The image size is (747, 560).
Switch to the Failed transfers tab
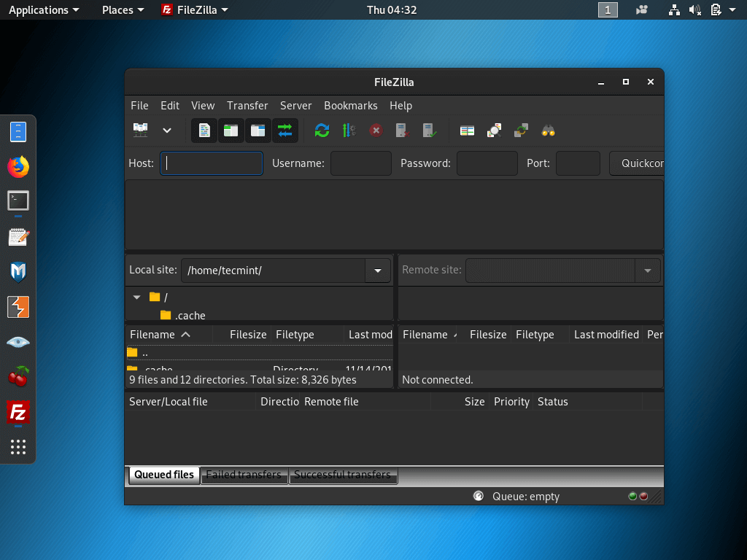(x=245, y=475)
